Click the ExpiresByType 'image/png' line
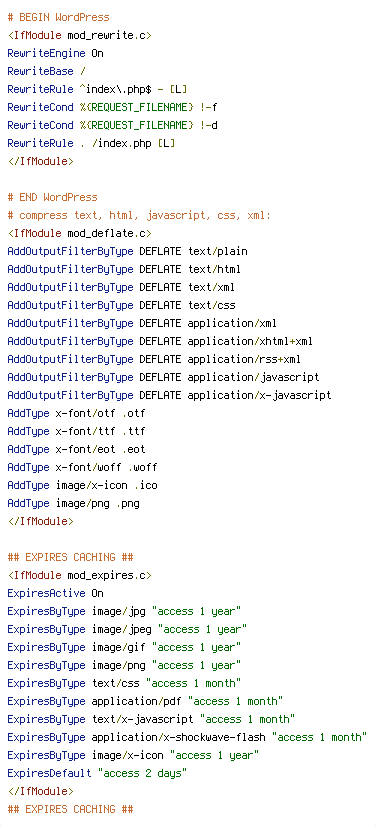The height and width of the screenshot is (826, 376). coord(124,665)
